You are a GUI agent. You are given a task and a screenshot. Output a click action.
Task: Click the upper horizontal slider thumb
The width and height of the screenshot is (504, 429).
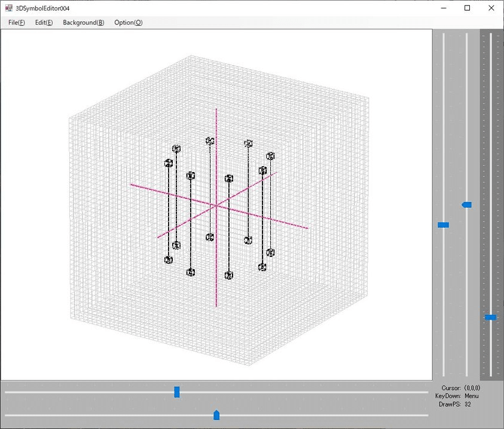pyautogui.click(x=177, y=392)
